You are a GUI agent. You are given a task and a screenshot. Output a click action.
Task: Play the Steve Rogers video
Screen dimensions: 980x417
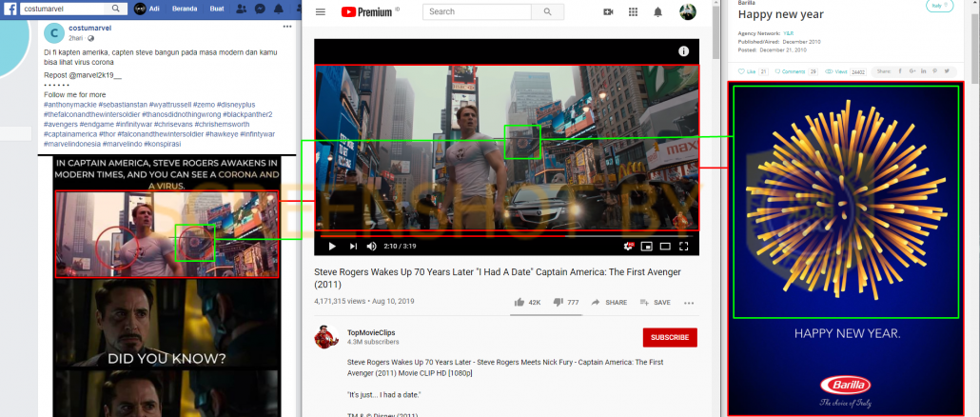[332, 247]
